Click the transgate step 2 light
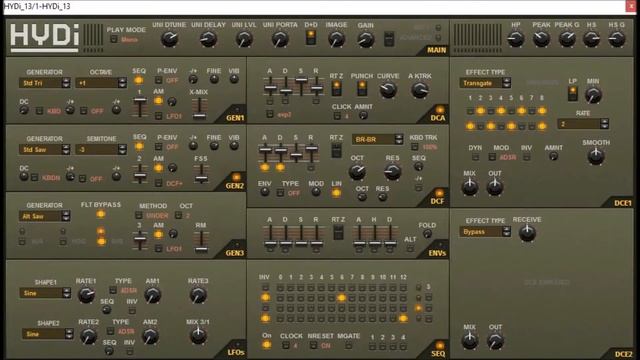Viewport: 640px width, 360px height. point(480,111)
